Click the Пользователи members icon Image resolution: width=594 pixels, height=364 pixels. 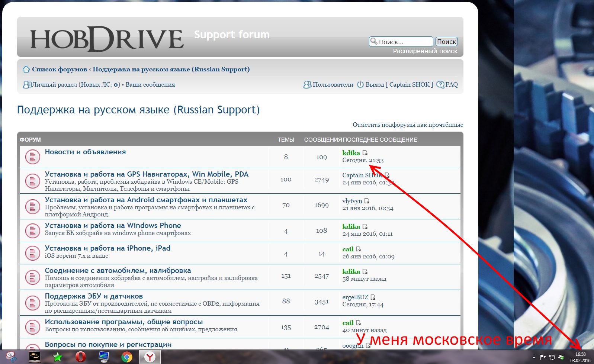(307, 85)
